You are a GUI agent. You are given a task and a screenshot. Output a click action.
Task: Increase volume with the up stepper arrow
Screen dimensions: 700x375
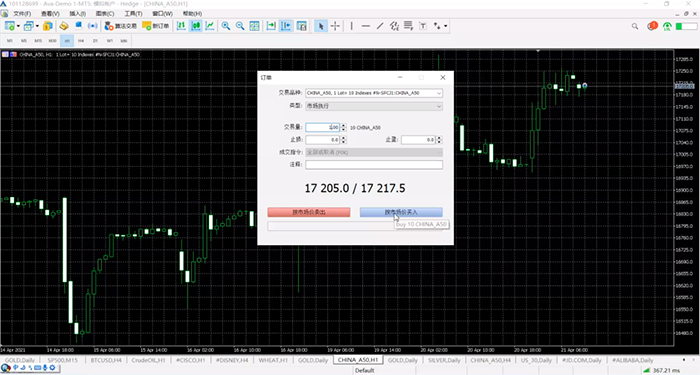click(343, 125)
